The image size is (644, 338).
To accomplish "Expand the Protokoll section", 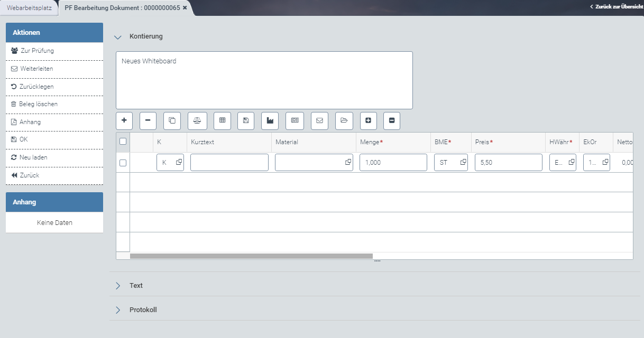I will 117,309.
